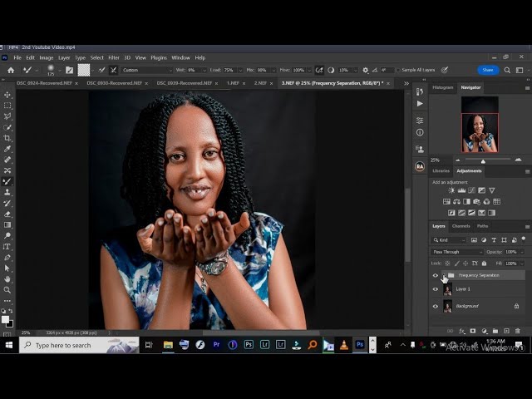Viewport: 532px width, 399px height.
Task: Select the Crop tool
Action: click(x=7, y=138)
